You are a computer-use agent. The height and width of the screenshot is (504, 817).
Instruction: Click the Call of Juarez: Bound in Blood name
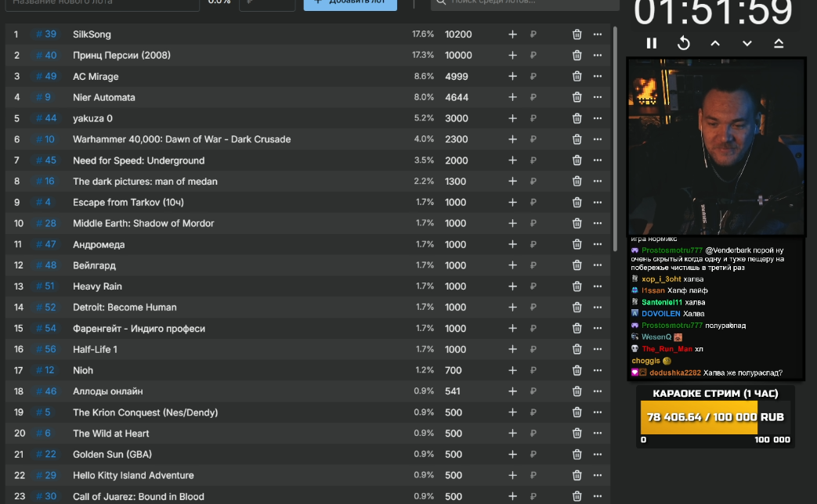tap(139, 496)
